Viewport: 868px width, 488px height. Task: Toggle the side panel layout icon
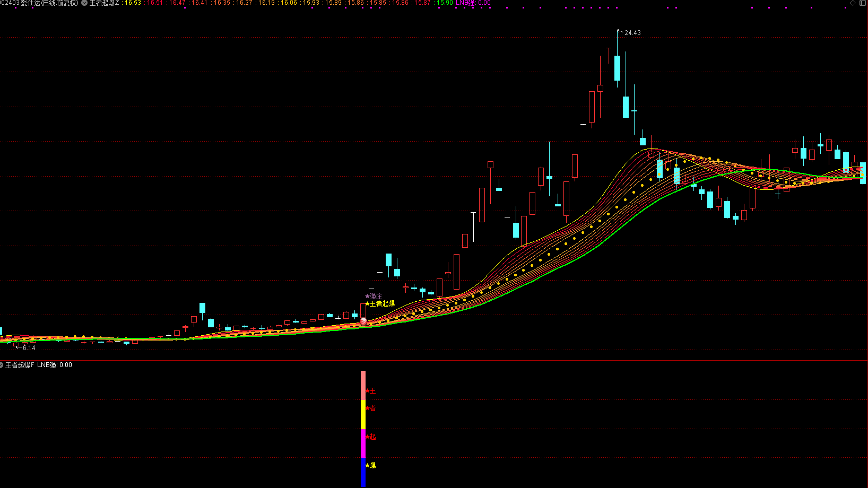(863, 3)
